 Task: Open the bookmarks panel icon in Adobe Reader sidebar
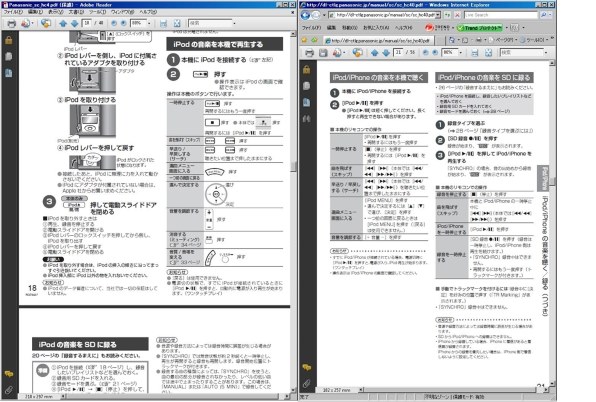(9, 73)
